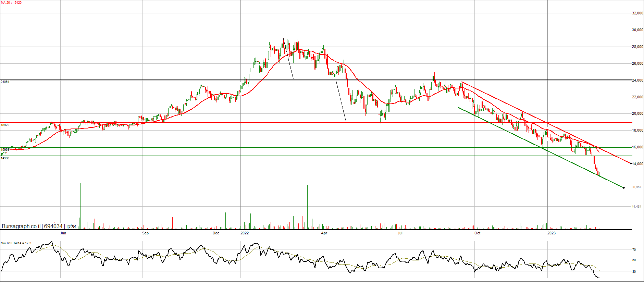Image resolution: width=644 pixels, height=282 pixels.
Task: Click the 30,000 price axis value
Action: 637,30
